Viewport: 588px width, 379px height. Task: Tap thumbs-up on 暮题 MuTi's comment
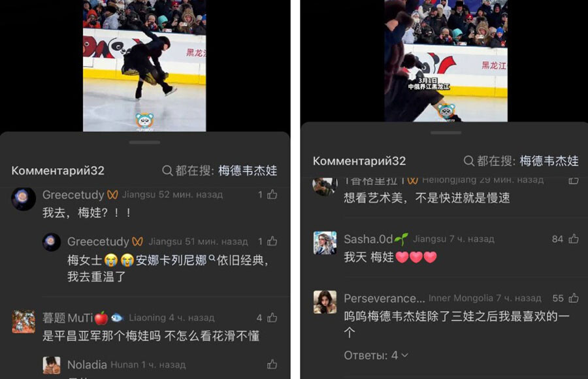click(x=272, y=318)
